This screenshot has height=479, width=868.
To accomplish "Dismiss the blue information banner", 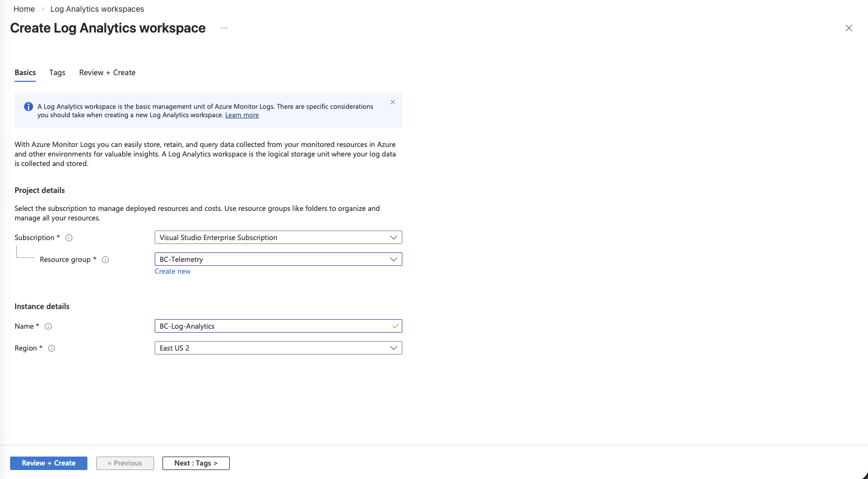I will (393, 102).
